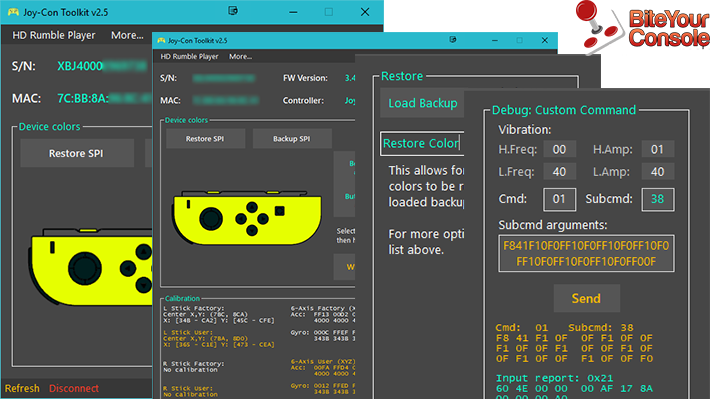Click the Input report: 0x21 text

[x=554, y=378]
